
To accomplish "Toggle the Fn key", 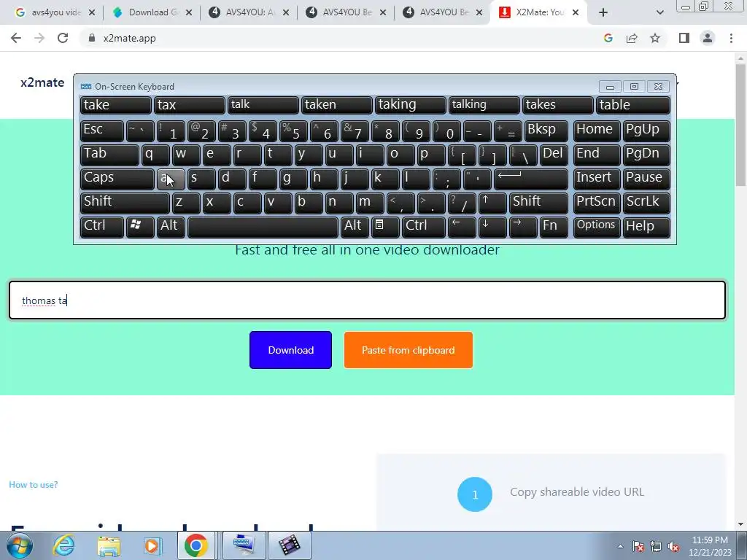I will (554, 227).
